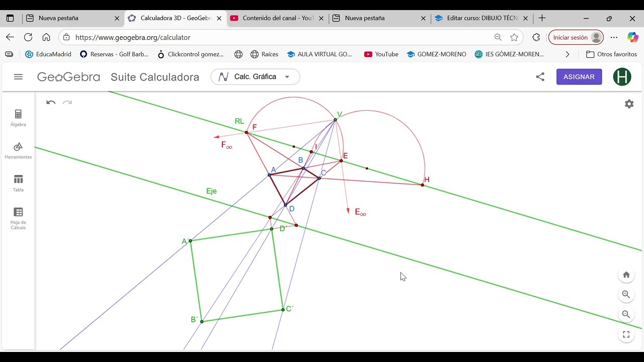644x362 pixels.
Task: Open the H user profile avatar
Action: pos(622,77)
